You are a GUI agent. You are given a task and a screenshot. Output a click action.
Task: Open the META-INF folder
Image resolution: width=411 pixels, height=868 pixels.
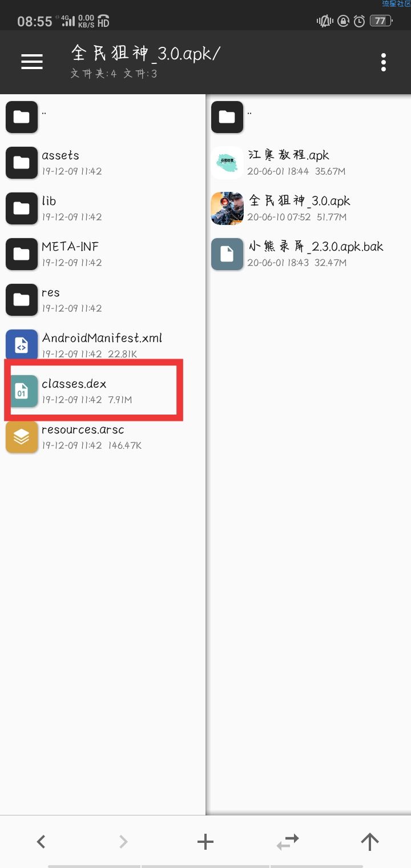(103, 254)
